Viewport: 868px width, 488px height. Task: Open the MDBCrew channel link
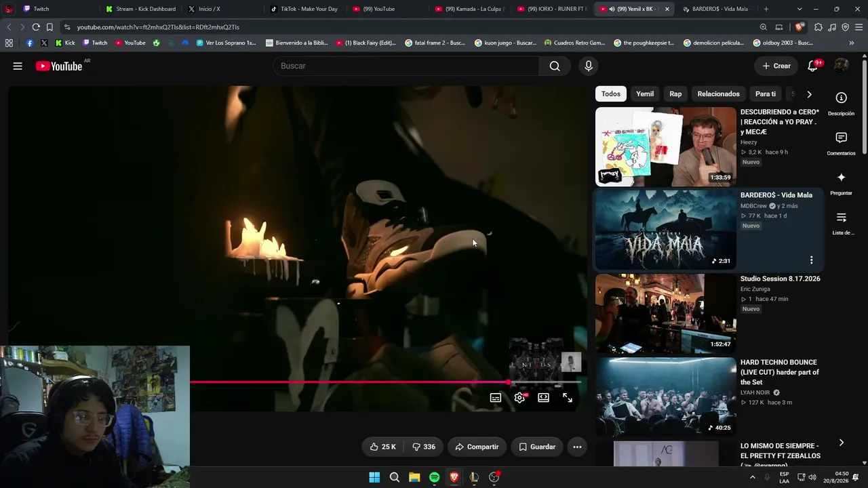click(753, 206)
